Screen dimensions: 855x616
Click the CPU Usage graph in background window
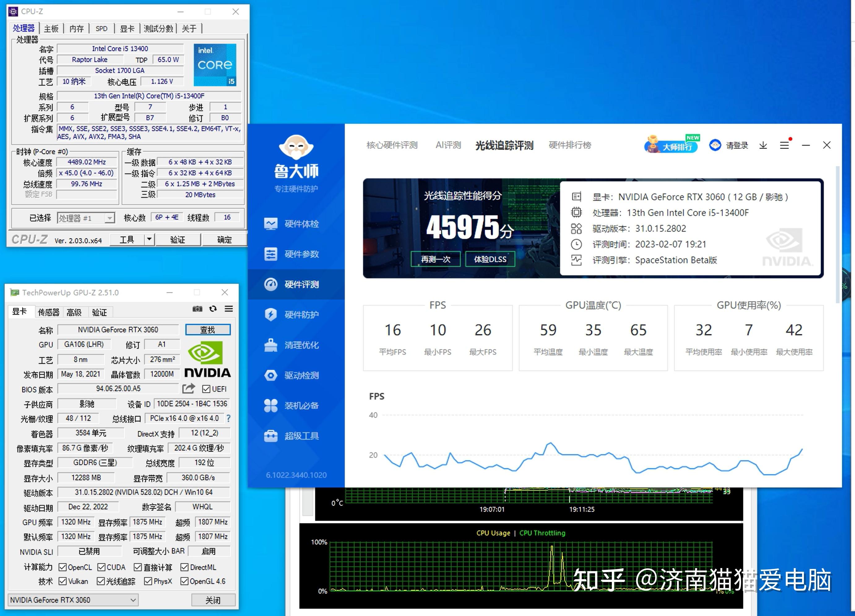point(521,566)
